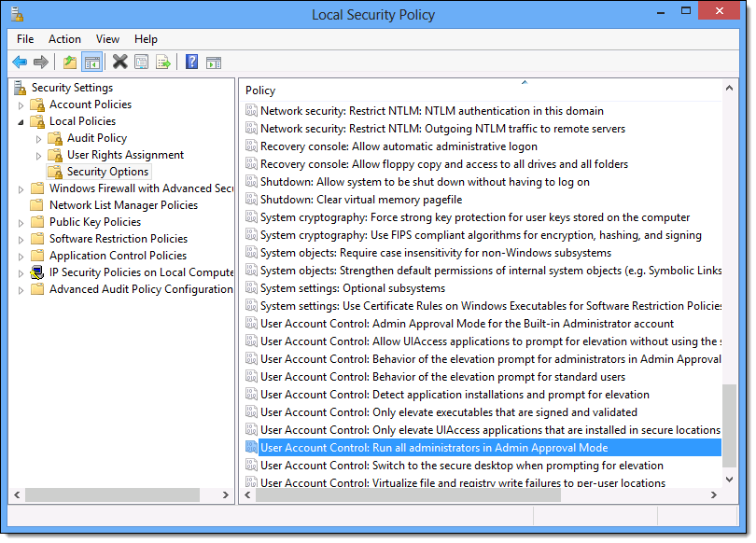The width and height of the screenshot is (756, 543).
Task: Click the Help question mark icon
Action: coord(191,62)
